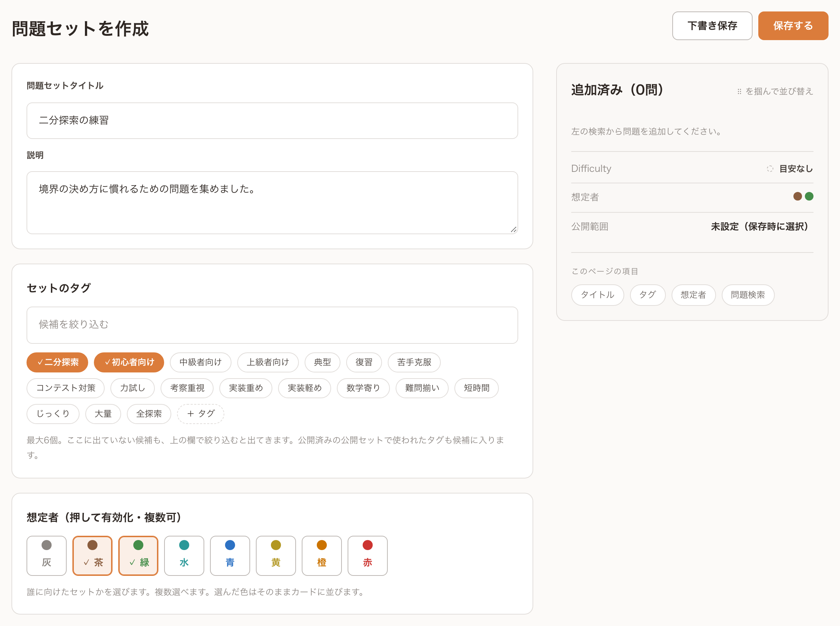Image resolution: width=840 pixels, height=626 pixels.
Task: Click the dashed circle Difficulty icon
Action: coord(770,169)
